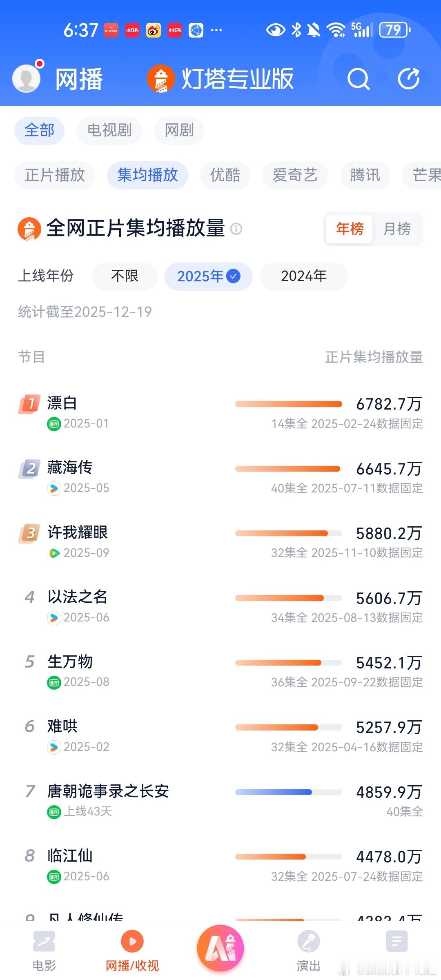Open the 唐朝诡事录之长安 entry
Screen dimensions: 441x980
[x=108, y=791]
